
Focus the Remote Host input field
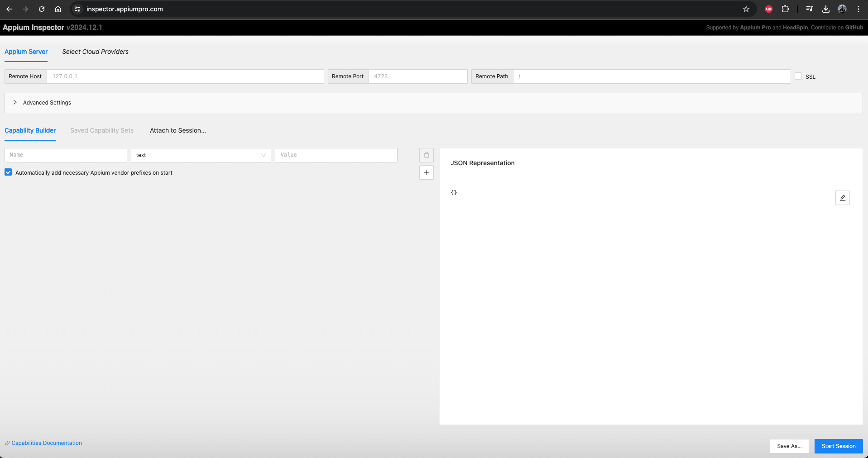pyautogui.click(x=186, y=76)
